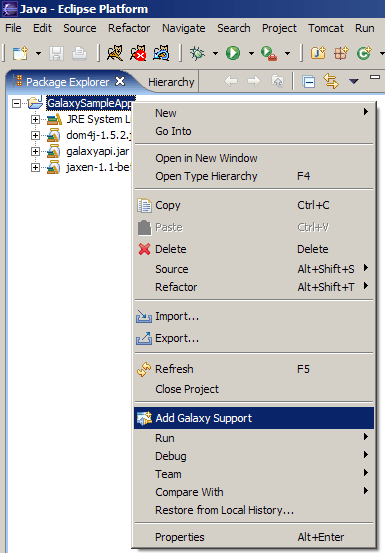Open the Source submenu in context menu
Viewport: 385px width, 553px height.
tap(254, 269)
